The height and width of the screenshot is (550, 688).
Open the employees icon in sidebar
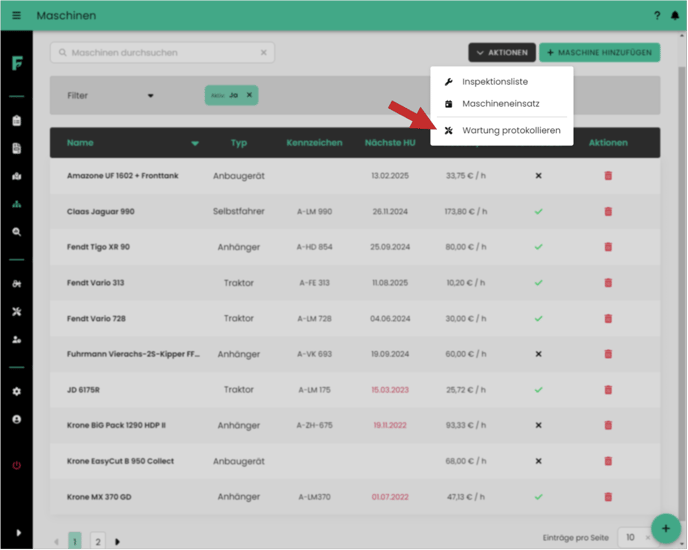(x=17, y=340)
